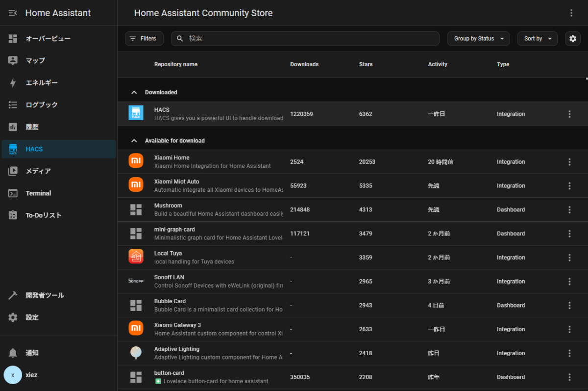
Task: Open the Mushroom row options menu
Action: point(569,209)
